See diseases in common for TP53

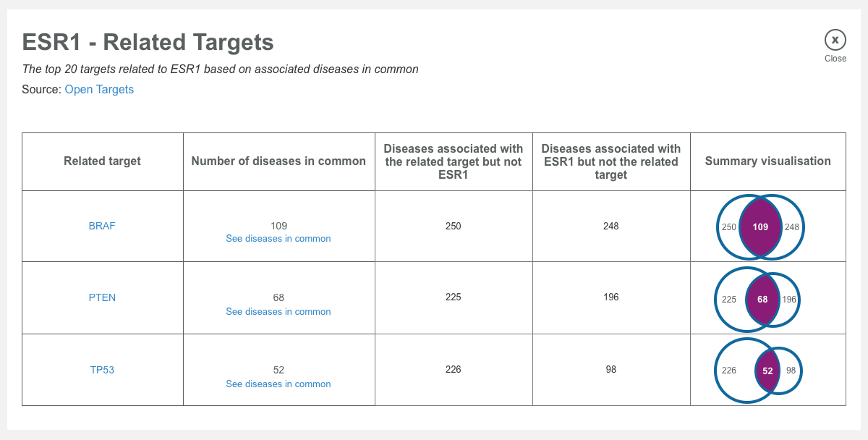pos(278,384)
